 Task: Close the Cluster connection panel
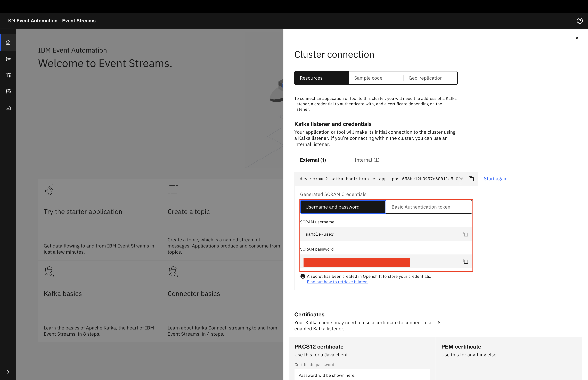coord(577,38)
